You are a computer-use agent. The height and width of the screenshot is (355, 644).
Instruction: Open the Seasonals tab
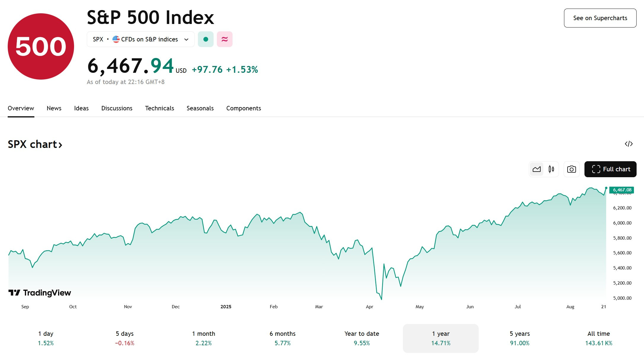(x=200, y=108)
